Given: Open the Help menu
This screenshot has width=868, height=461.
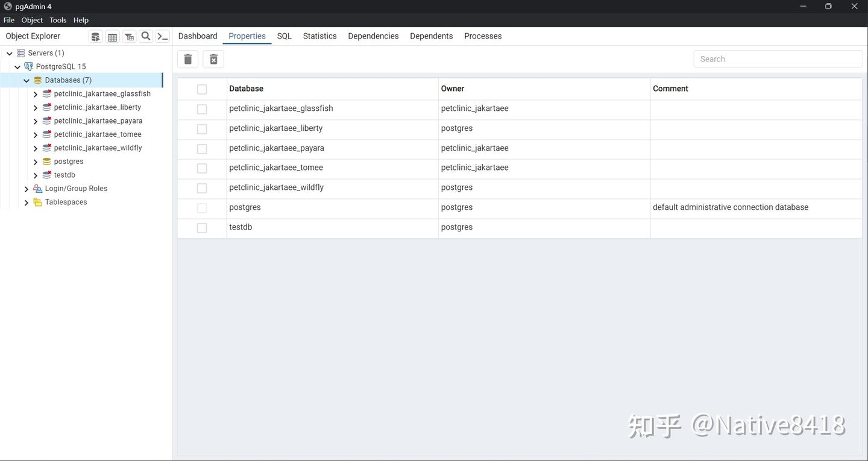Looking at the screenshot, I should pyautogui.click(x=81, y=20).
